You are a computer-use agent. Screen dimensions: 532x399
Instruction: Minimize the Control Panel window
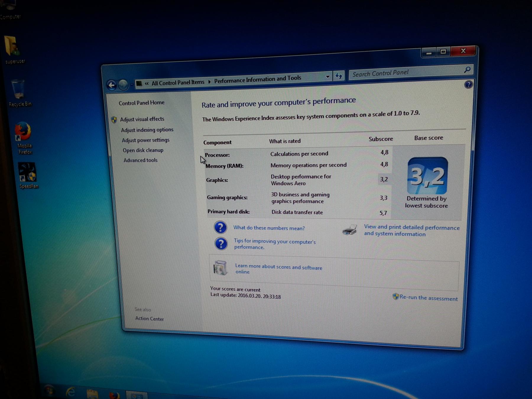429,53
